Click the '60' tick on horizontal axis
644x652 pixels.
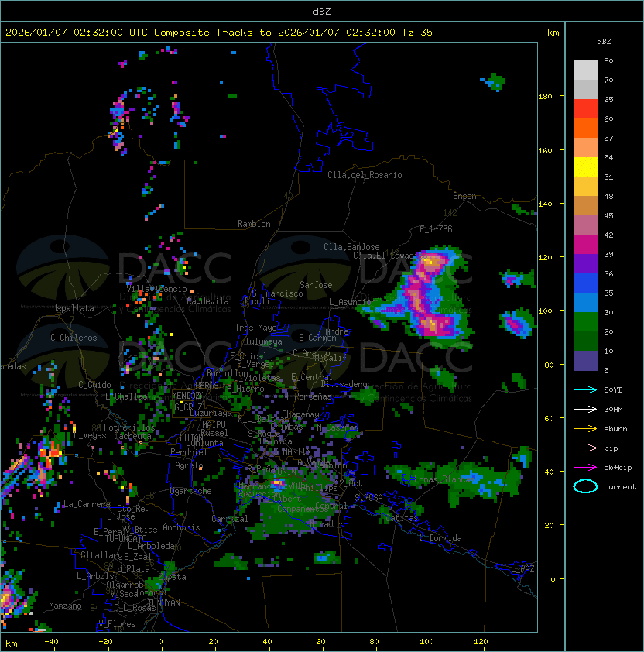(x=320, y=642)
